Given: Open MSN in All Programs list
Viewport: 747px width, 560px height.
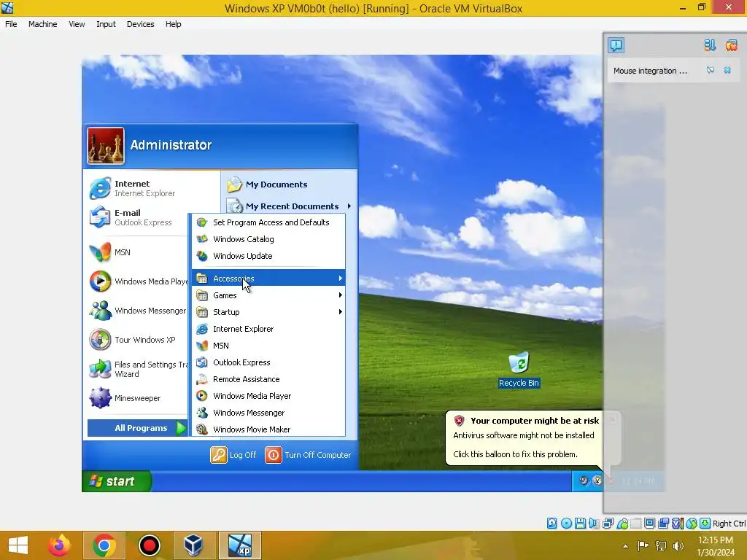Looking at the screenshot, I should point(268,346).
